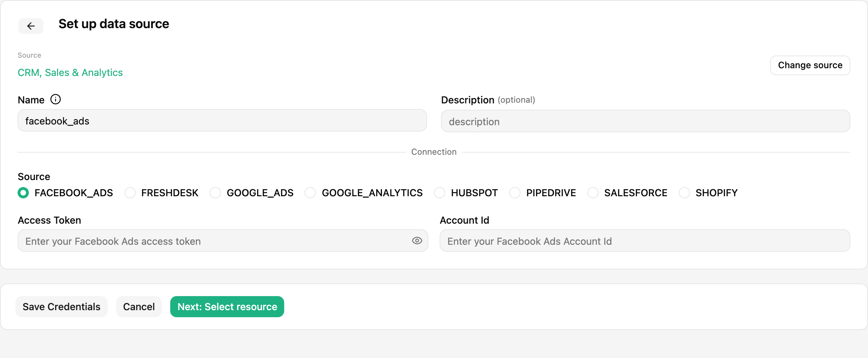Select the FACEBOOK_ADS source radio
868x358 pixels.
[x=23, y=193]
